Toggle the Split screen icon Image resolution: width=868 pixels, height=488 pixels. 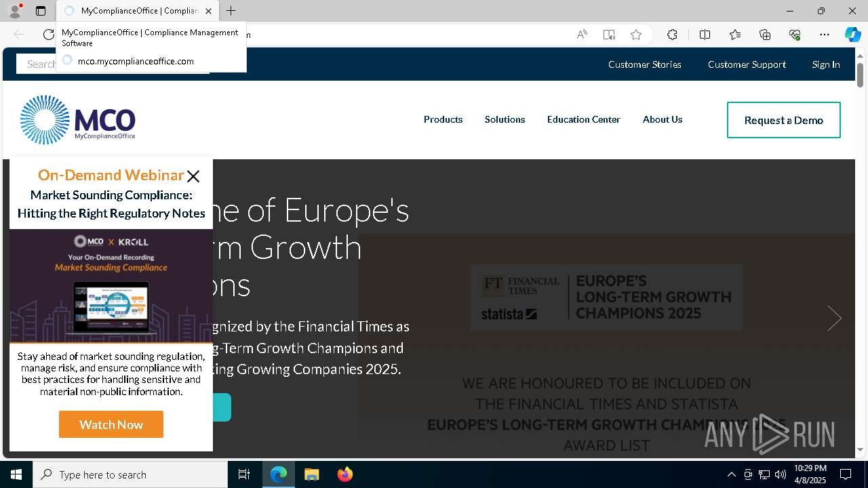point(705,35)
